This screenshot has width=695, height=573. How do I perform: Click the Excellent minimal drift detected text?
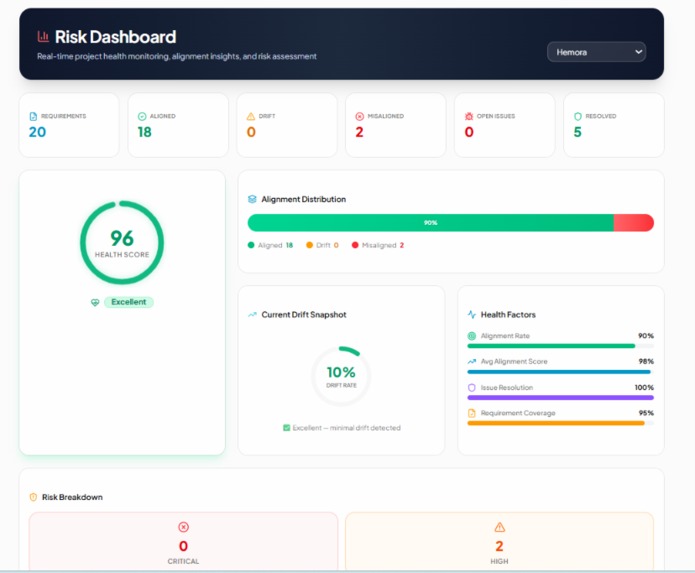pyautogui.click(x=347, y=428)
